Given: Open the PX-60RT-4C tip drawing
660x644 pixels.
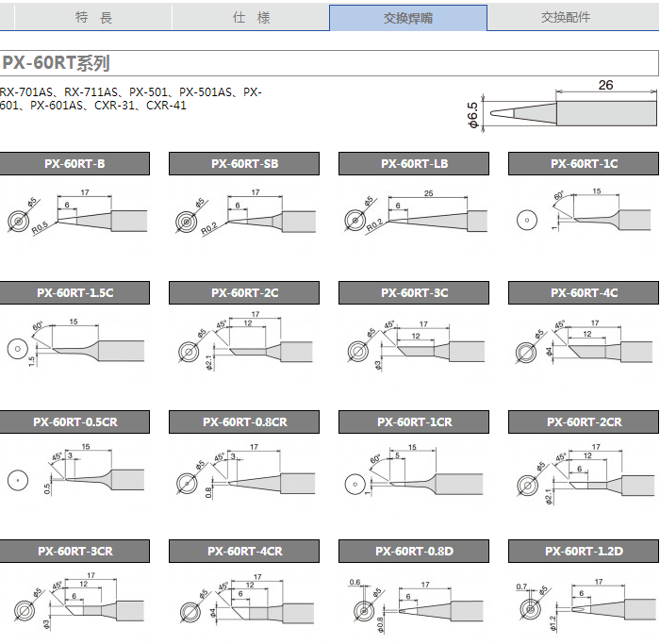Looking at the screenshot, I should [585, 341].
